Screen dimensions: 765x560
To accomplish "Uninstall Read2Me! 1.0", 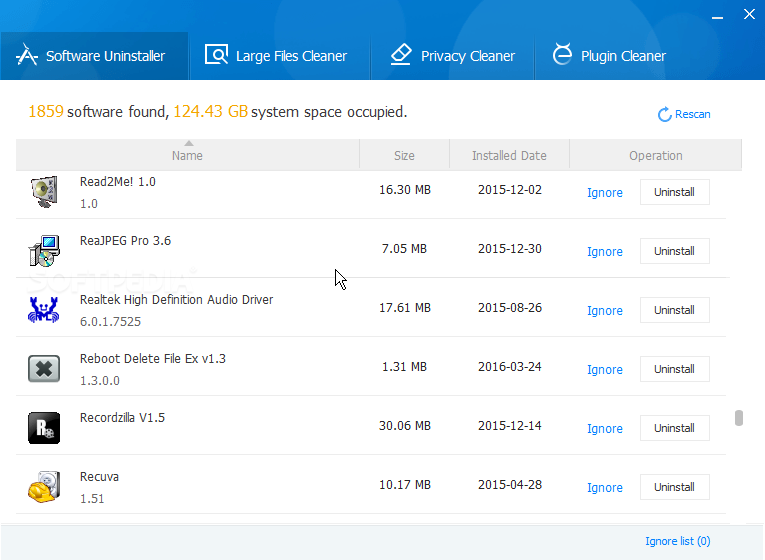I will 675,192.
